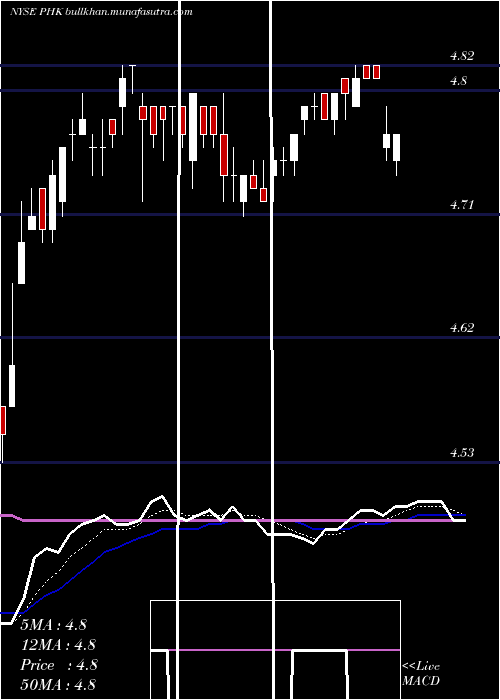Screen dimensions: 500x700
Task: Click the <<Live MACD label
Action: pyautogui.click(x=421, y=674)
